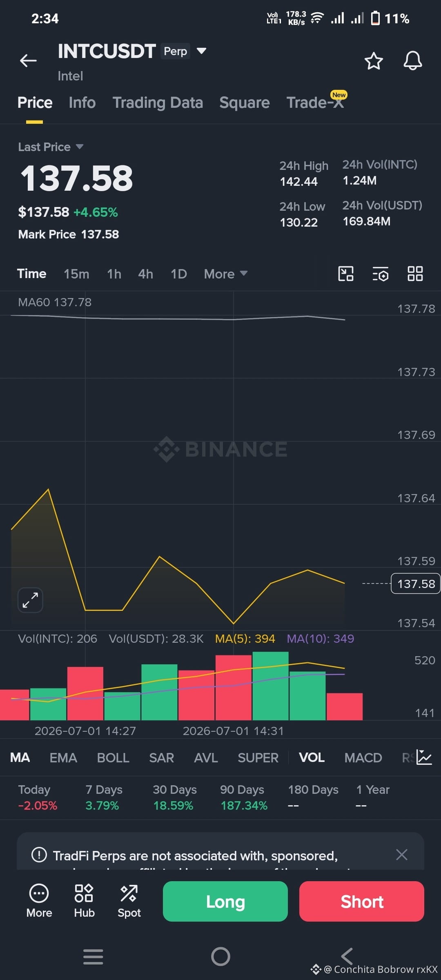
Task: Tap the Today -2.05% performance
Action: click(38, 797)
